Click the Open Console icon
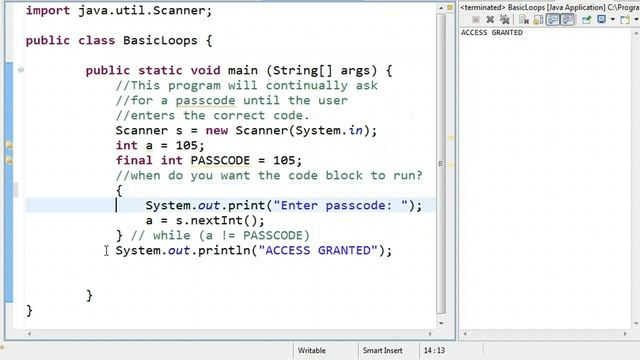This screenshot has height=360, width=640. tap(625, 20)
